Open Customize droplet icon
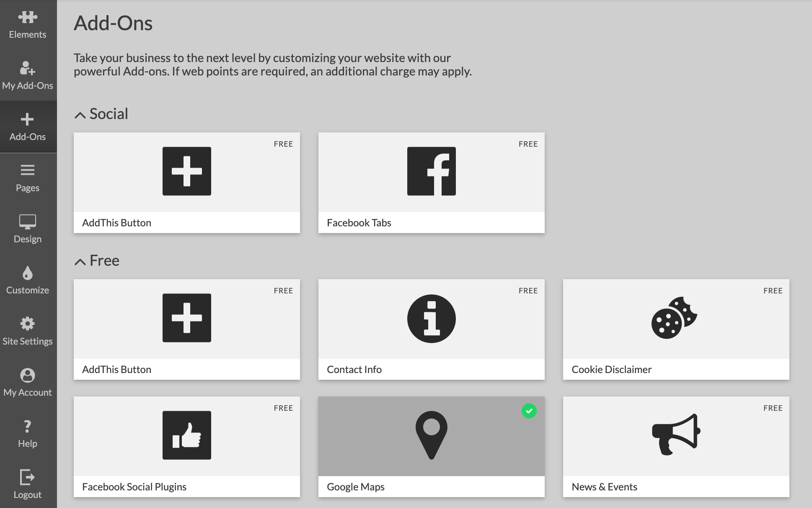The image size is (812, 508). (28, 273)
